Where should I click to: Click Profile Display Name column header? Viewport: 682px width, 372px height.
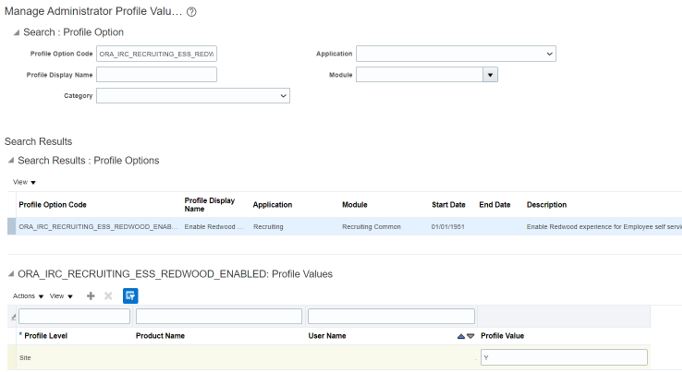pos(210,204)
